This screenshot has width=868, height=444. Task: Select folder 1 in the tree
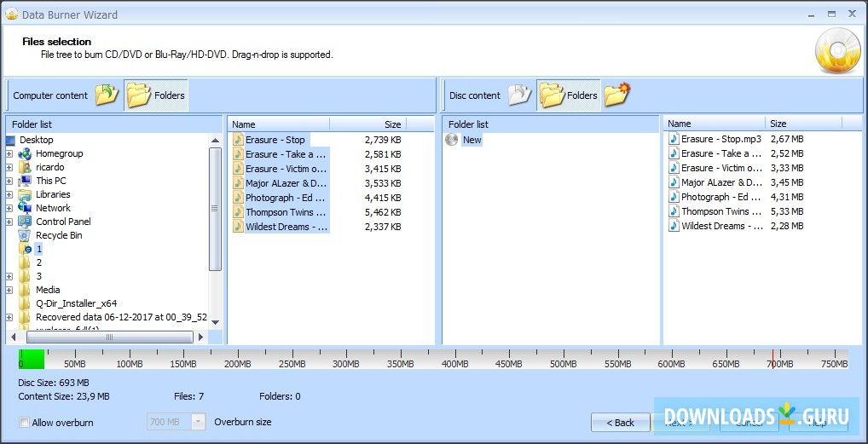[38, 249]
